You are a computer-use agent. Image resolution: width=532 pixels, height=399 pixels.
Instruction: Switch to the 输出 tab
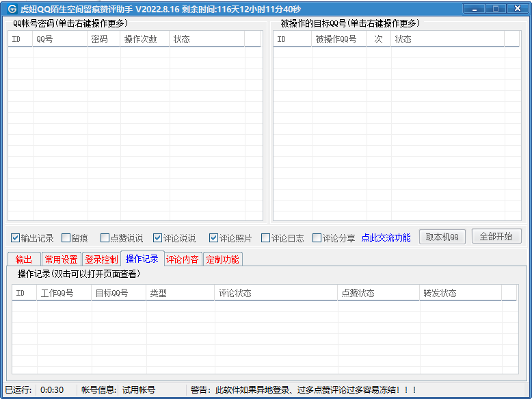tap(24, 259)
